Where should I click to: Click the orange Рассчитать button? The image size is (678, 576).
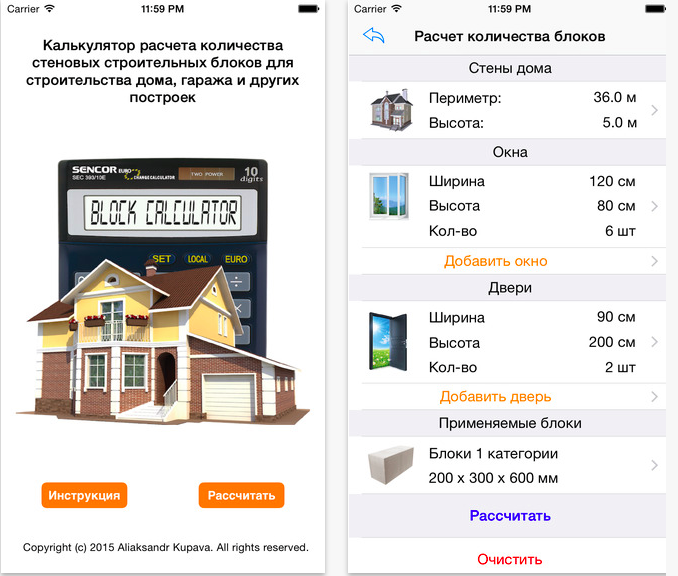[x=241, y=495]
